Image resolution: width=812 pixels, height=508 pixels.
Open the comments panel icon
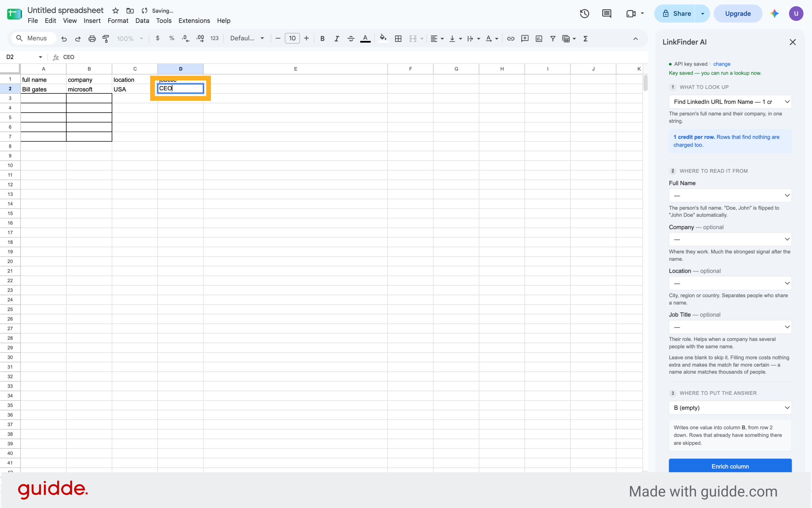click(606, 14)
